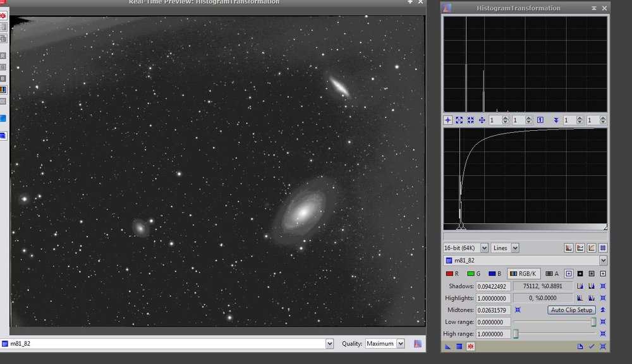Increase the first horizontal zoom spin box value
The width and height of the screenshot is (632, 364).
click(x=506, y=118)
